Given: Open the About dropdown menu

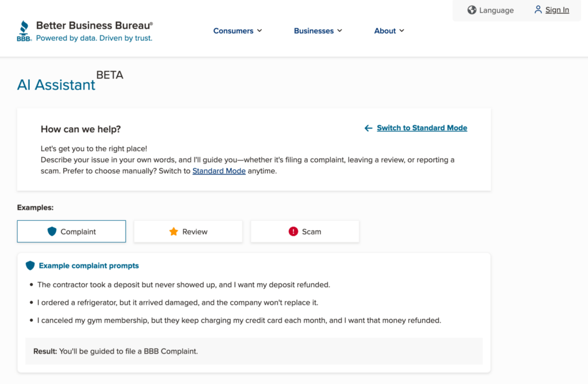Looking at the screenshot, I should point(389,31).
